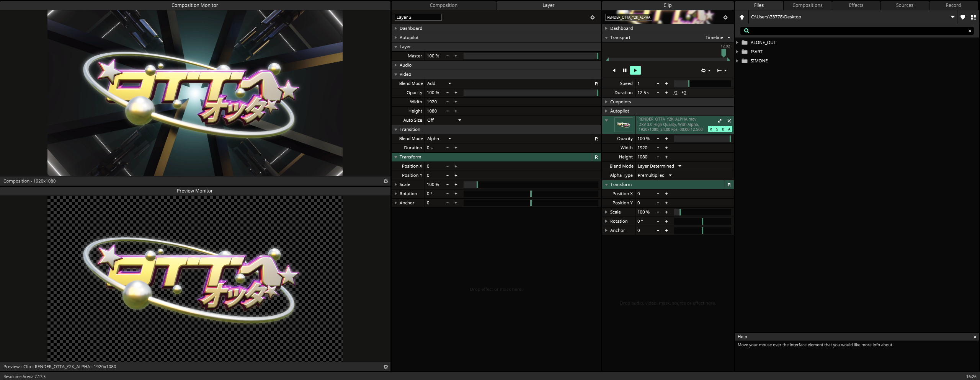Image resolution: width=980 pixels, height=380 pixels.
Task: Play the clip backwards
Action: (x=614, y=70)
